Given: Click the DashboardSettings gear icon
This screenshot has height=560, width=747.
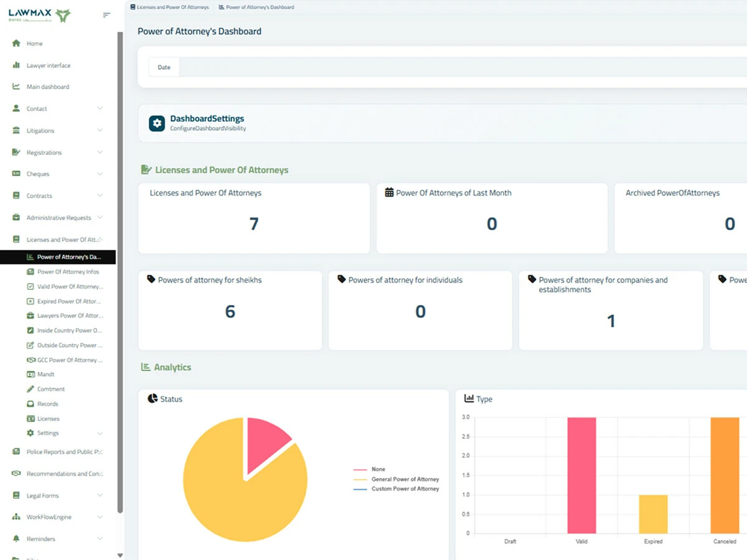Looking at the screenshot, I should point(157,123).
